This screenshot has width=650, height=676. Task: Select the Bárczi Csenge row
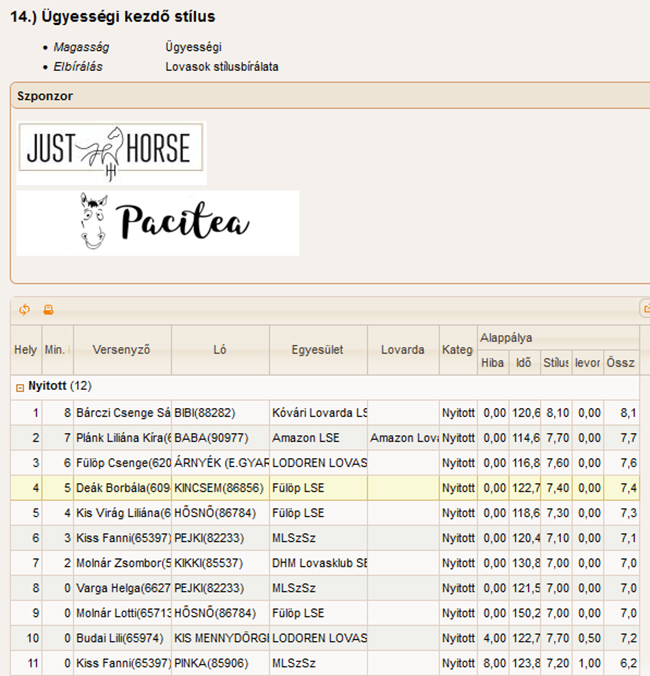coord(122,412)
